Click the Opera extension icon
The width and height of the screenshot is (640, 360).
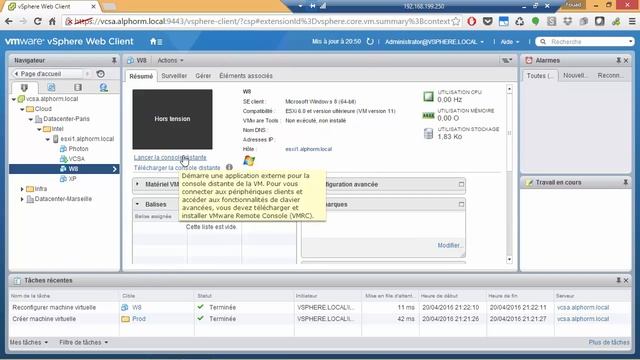pos(472,21)
